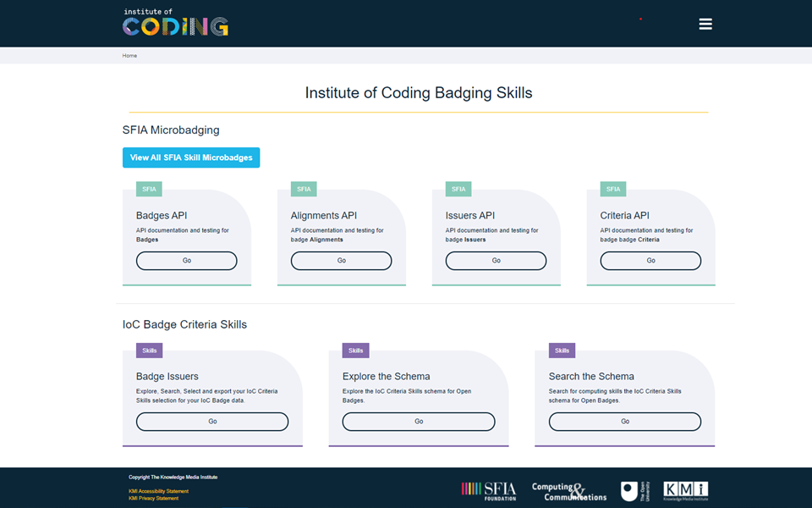This screenshot has width=812, height=508.
Task: Open the hamburger navigation menu
Action: 705,24
